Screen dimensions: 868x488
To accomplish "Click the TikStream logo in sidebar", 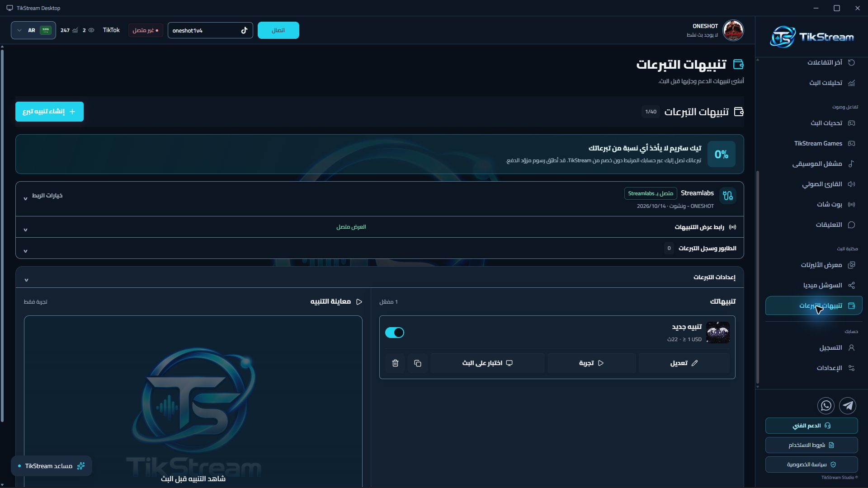I will click(812, 37).
